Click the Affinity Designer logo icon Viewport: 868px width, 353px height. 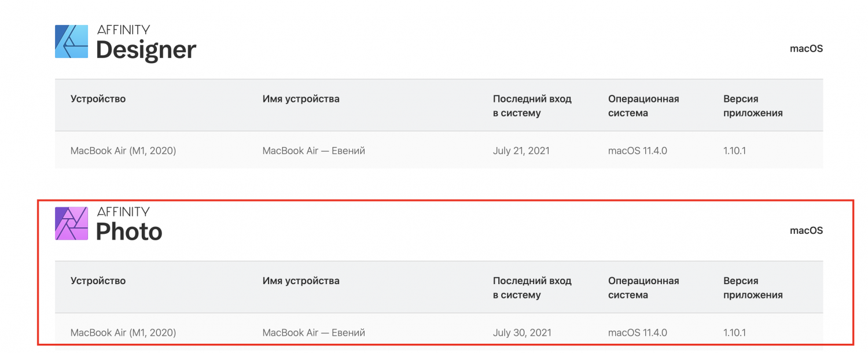71,42
